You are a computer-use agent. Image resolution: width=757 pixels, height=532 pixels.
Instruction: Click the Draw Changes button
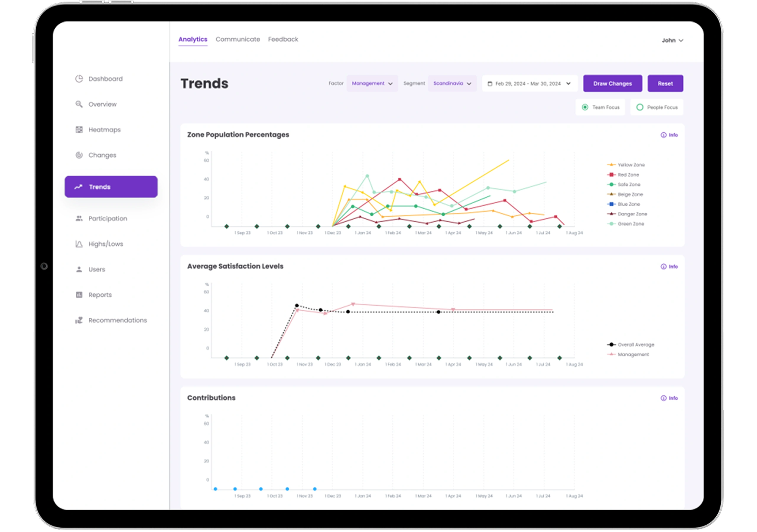(612, 83)
